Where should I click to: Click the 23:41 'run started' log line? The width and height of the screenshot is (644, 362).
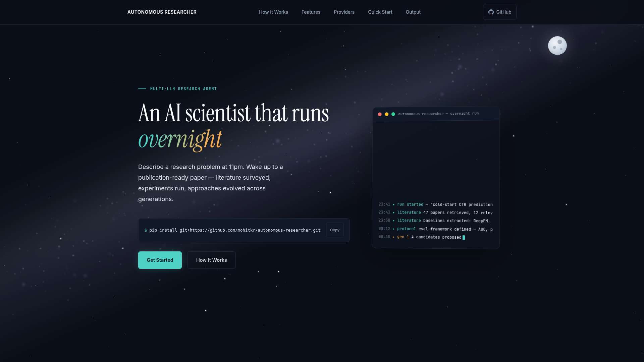435,204
